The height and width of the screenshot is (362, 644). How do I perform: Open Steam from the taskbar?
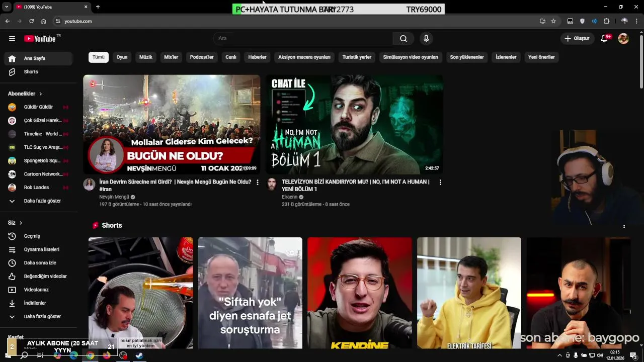[139, 355]
